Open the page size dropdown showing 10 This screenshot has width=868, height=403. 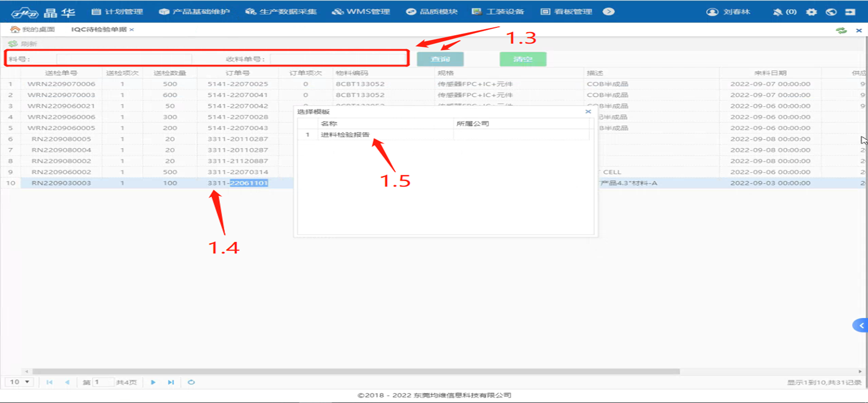20,382
